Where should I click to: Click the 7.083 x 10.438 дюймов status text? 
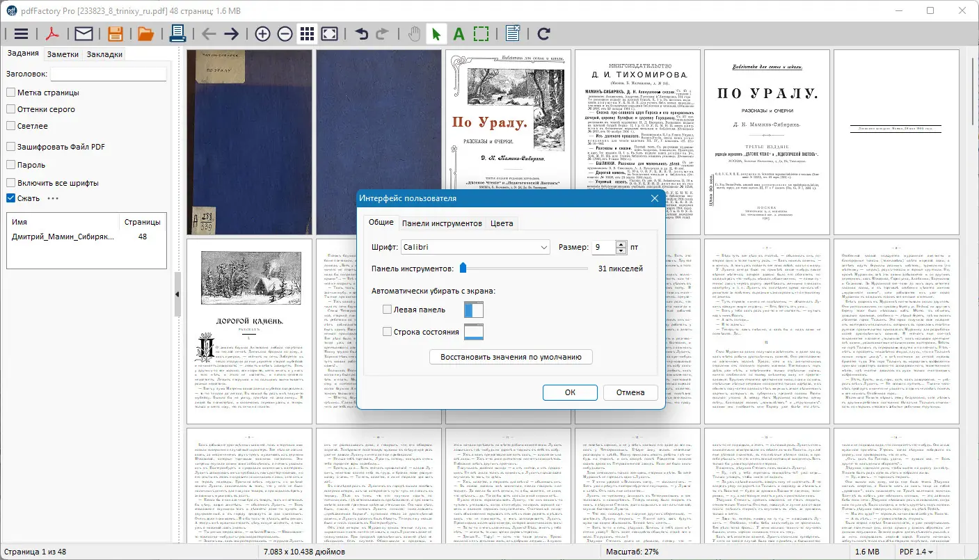point(304,552)
